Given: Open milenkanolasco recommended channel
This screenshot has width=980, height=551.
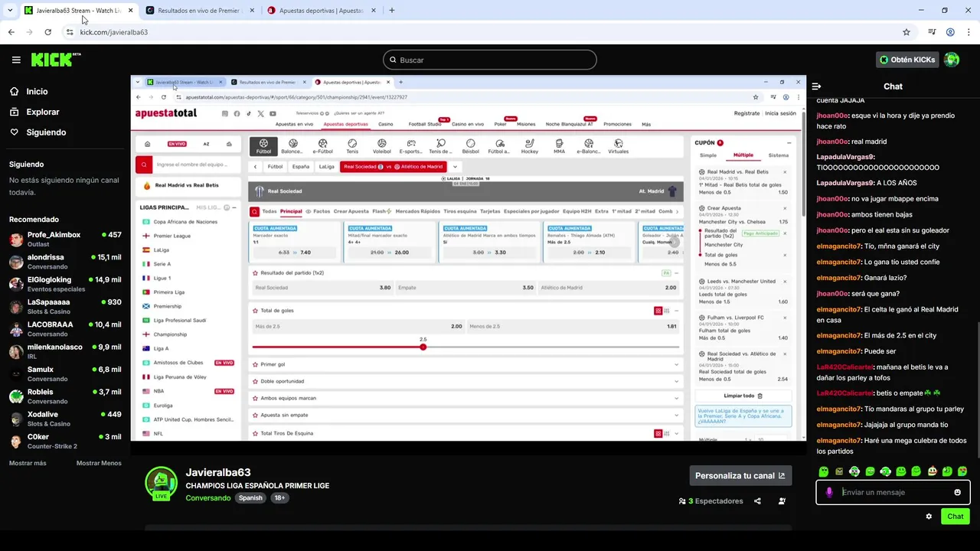Looking at the screenshot, I should pos(65,351).
